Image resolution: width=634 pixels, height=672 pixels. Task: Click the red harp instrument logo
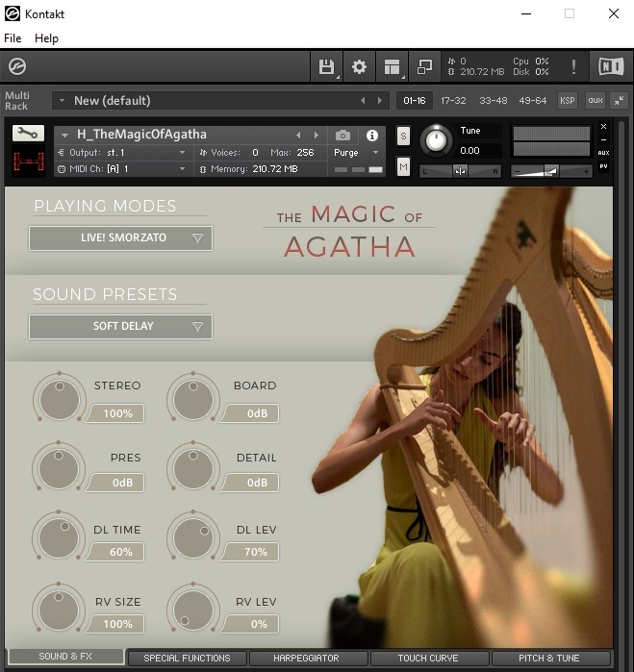(x=28, y=162)
